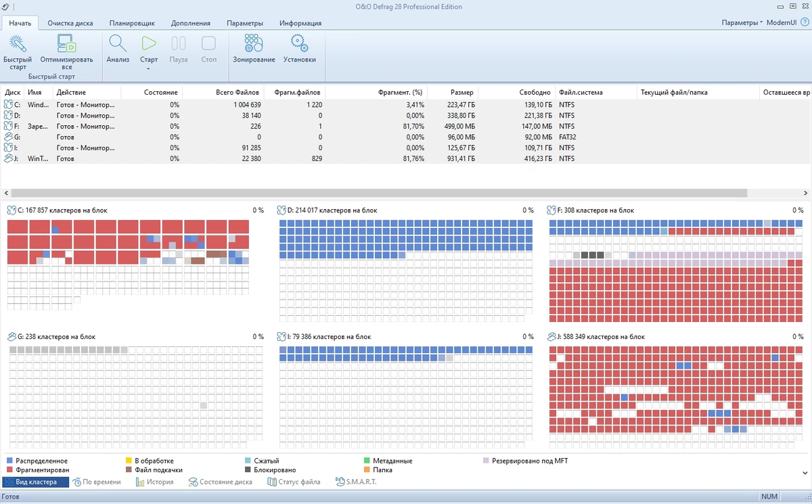The height and width of the screenshot is (504, 812).
Task: Switch to Параметры ribbon tab
Action: [245, 22]
